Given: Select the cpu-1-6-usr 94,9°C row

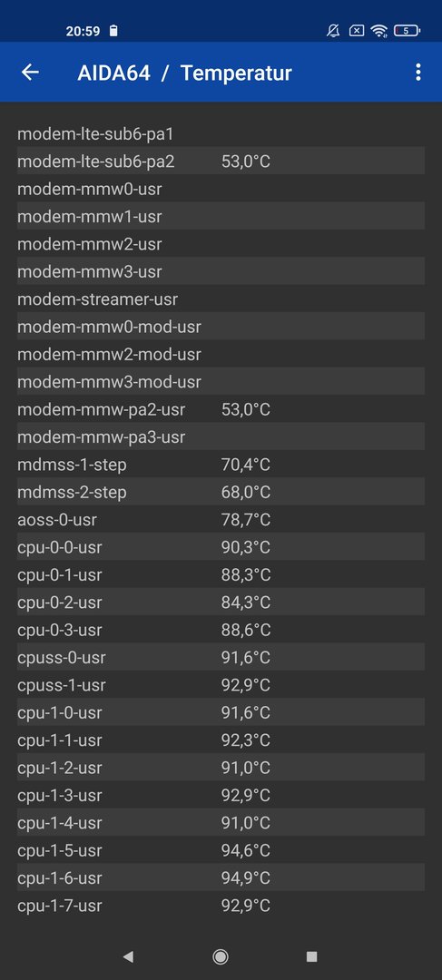Looking at the screenshot, I should (x=221, y=878).
